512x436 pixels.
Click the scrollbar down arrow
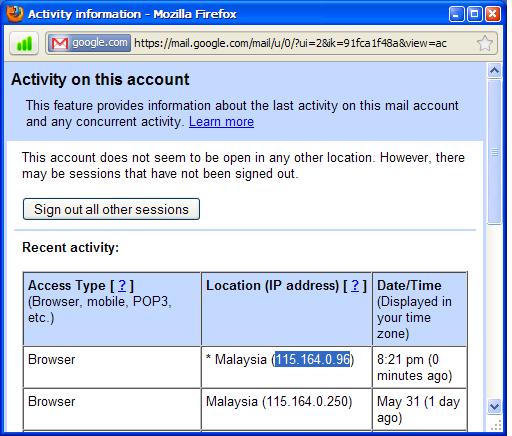[494, 407]
